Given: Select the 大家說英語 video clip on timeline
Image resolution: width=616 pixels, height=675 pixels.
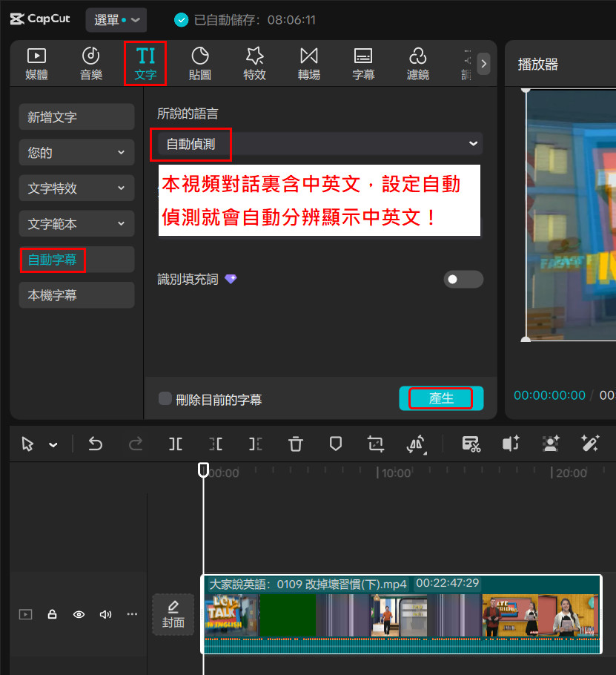Looking at the screenshot, I should point(400,616).
